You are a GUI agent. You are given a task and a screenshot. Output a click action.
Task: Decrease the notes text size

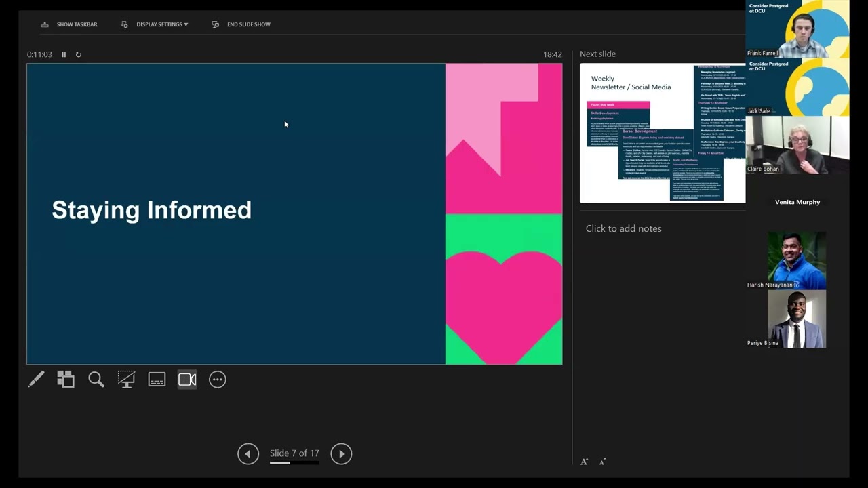pyautogui.click(x=602, y=462)
